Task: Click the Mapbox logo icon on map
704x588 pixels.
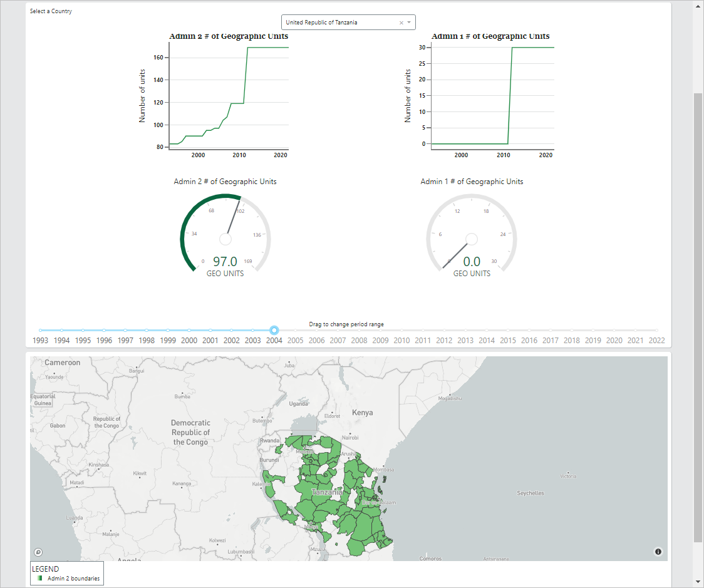Action: [38, 552]
